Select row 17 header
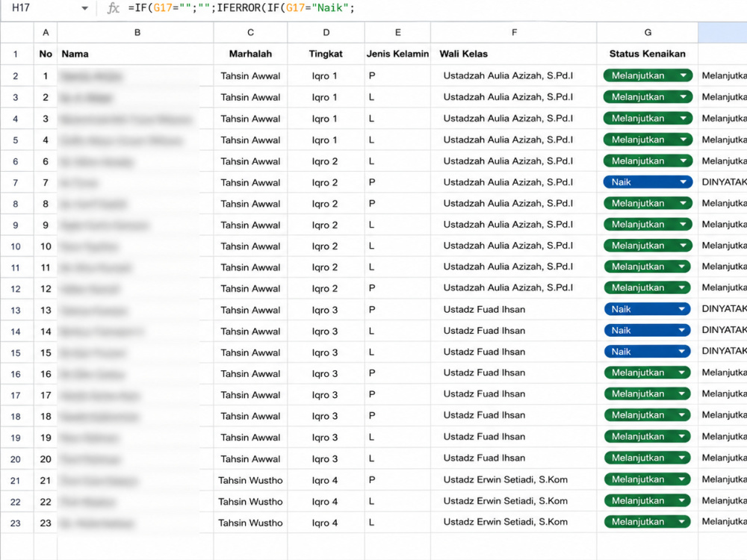This screenshot has width=747, height=560. coord(16,395)
